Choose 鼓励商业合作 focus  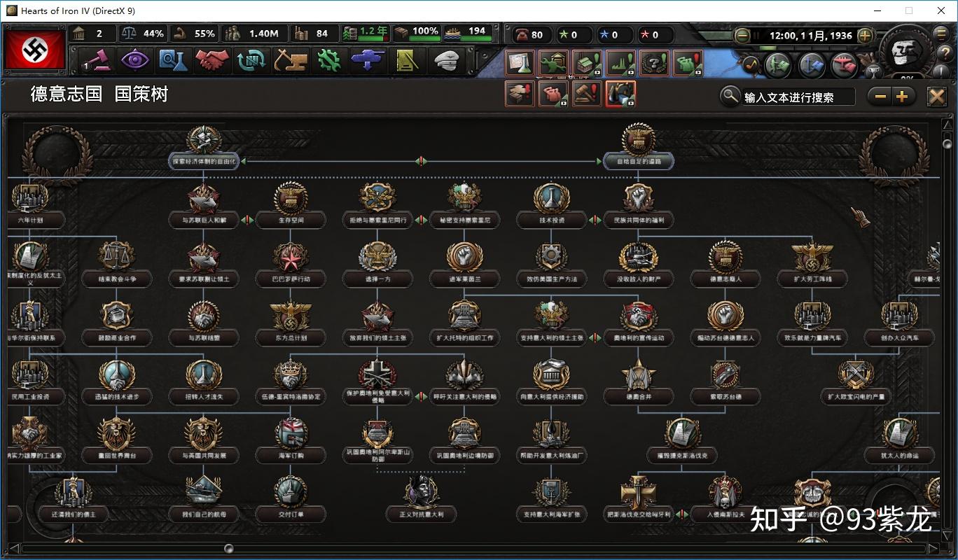coord(117,325)
